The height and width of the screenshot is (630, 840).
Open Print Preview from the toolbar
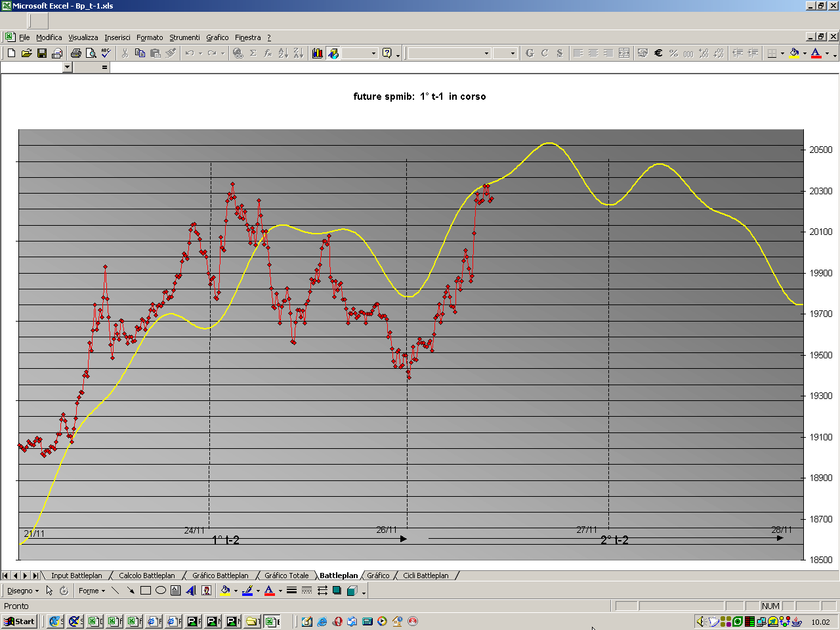point(91,53)
